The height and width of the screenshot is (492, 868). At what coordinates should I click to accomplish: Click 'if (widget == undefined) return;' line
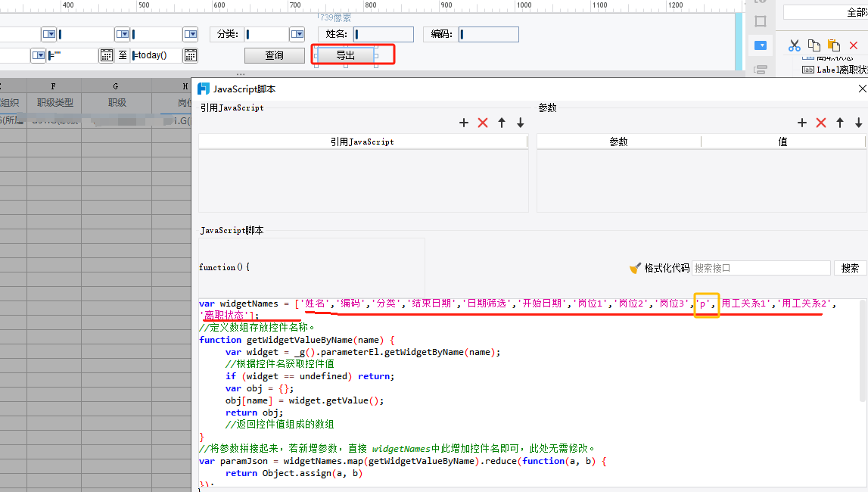coord(310,376)
